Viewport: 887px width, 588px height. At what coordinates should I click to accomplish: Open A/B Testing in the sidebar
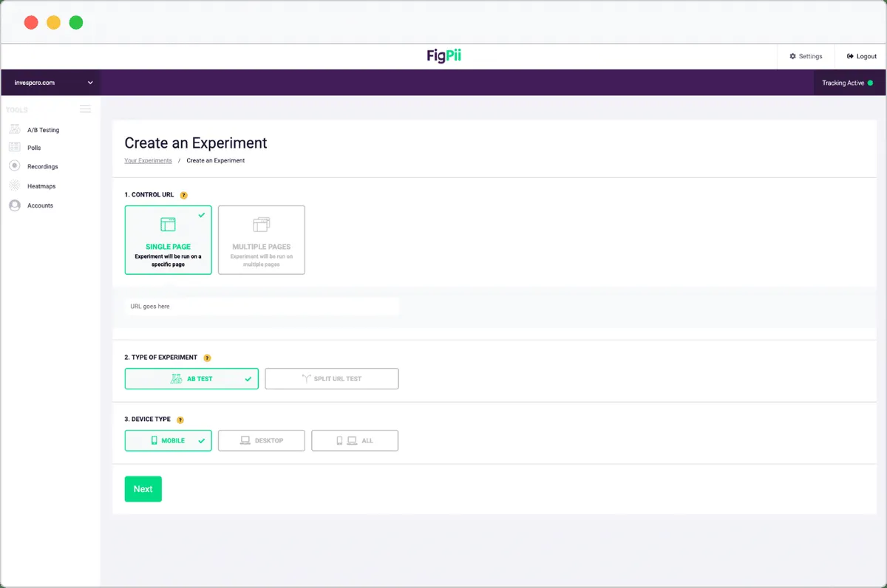point(43,130)
